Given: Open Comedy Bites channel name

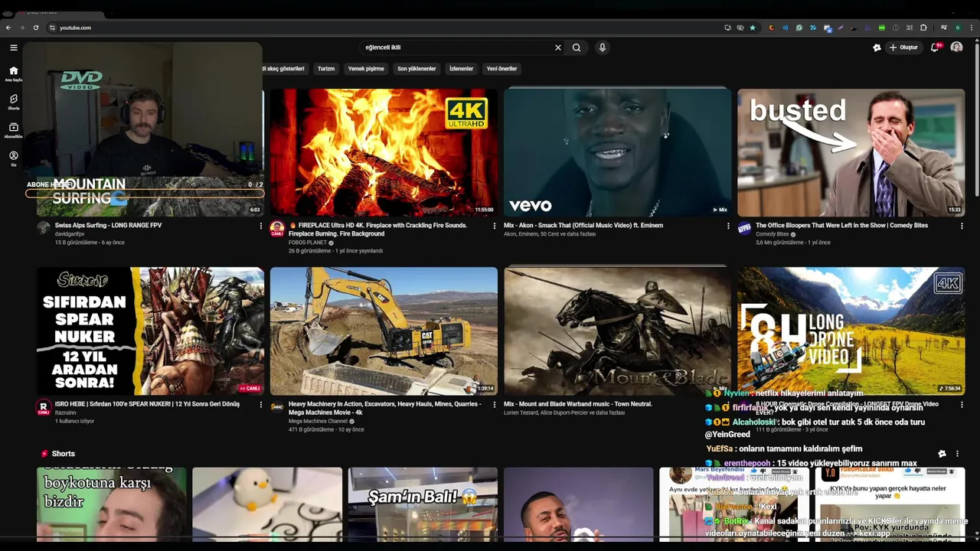Looking at the screenshot, I should point(772,234).
